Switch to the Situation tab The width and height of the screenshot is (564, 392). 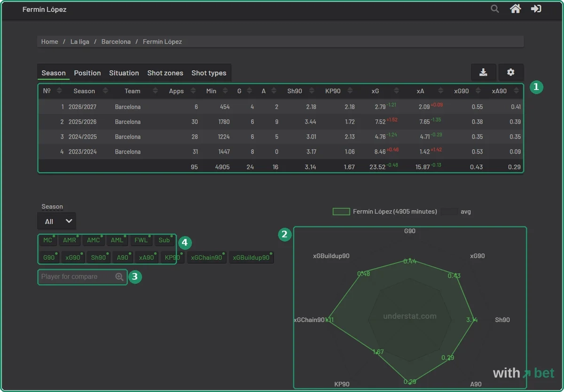click(124, 73)
